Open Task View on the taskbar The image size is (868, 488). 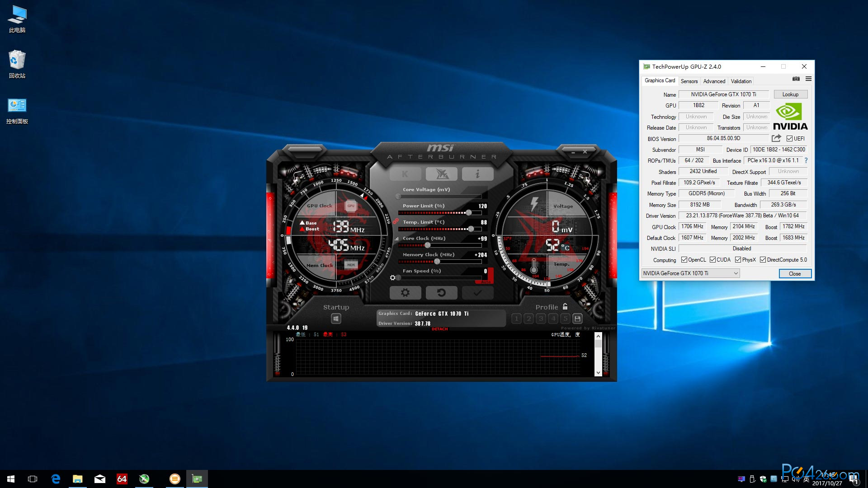coord(33,479)
